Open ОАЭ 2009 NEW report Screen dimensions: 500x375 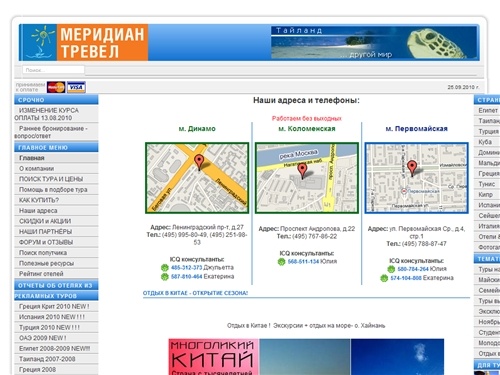pyautogui.click(x=56, y=338)
